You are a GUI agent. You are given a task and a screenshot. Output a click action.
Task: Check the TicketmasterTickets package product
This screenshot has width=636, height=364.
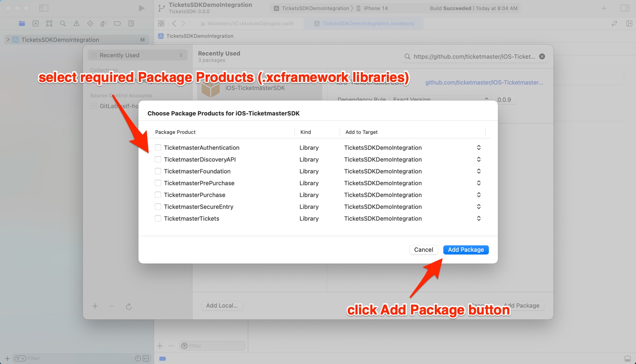pos(158,218)
